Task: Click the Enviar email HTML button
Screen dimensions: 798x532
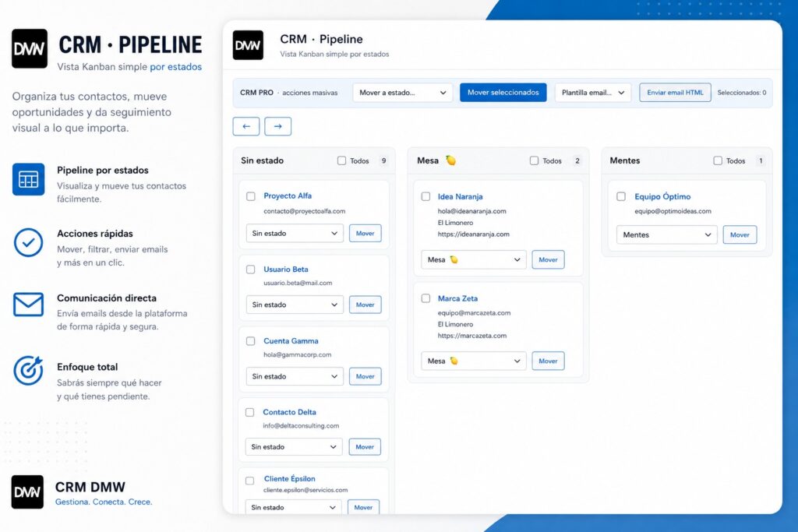Action: (676, 93)
